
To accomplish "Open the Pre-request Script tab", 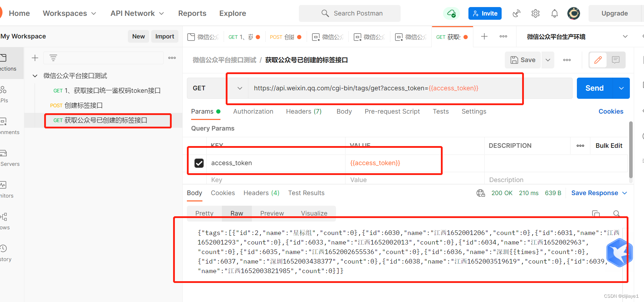I will click(392, 111).
